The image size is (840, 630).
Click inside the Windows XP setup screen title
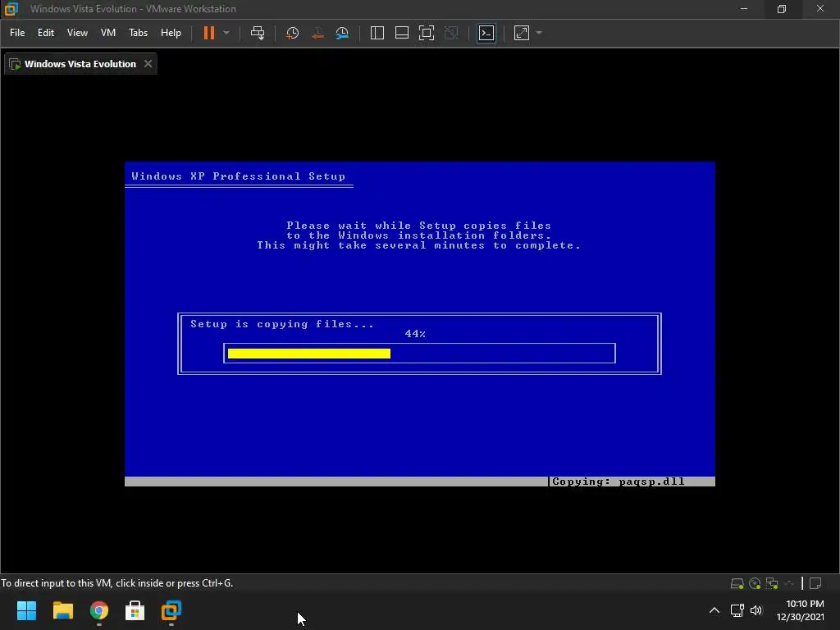(239, 176)
